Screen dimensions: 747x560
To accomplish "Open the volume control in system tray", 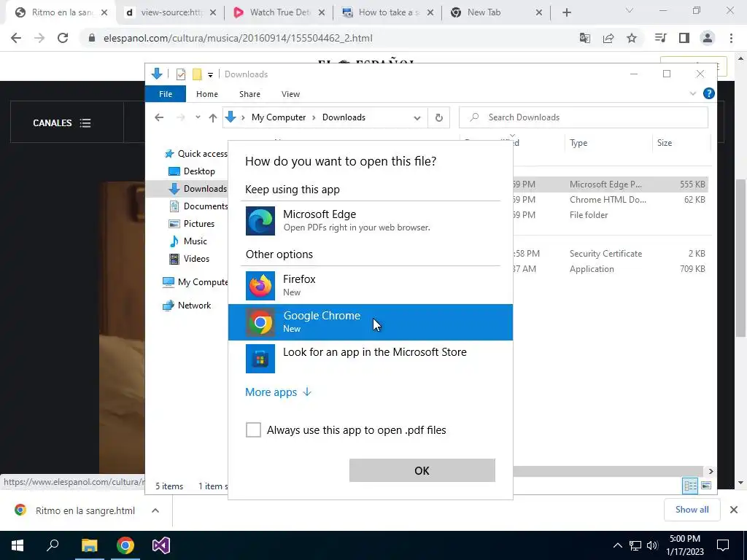I will point(653,545).
